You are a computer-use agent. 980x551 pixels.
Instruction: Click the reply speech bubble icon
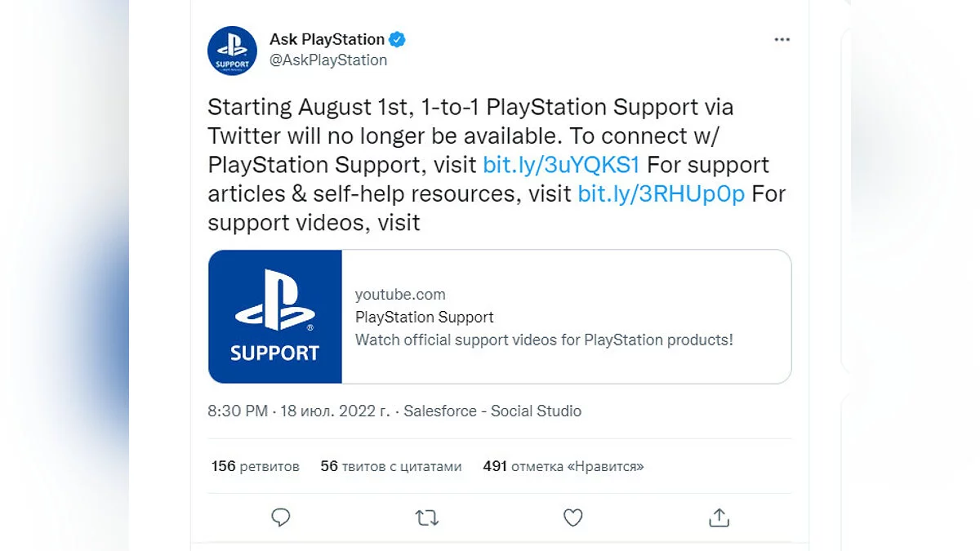[281, 518]
